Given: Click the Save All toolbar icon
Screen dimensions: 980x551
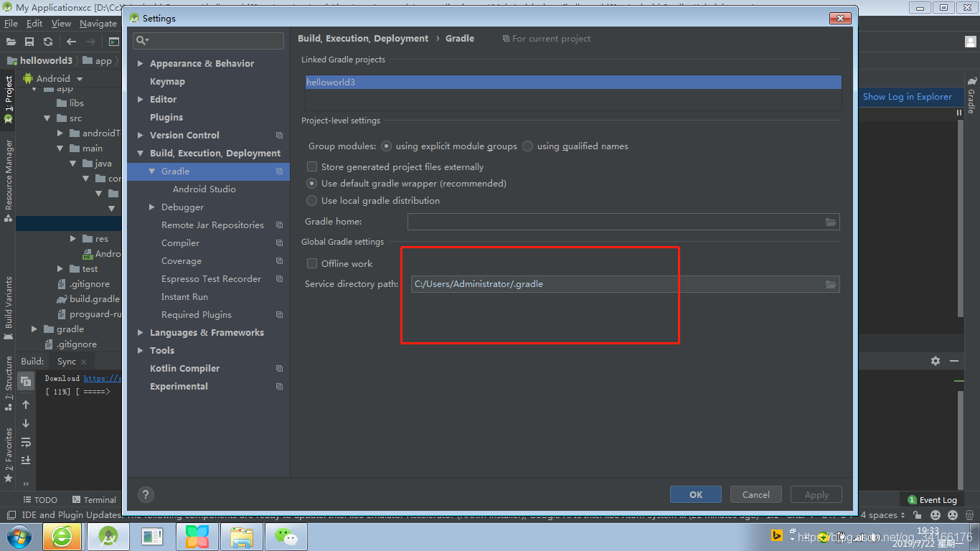Looking at the screenshot, I should tap(29, 42).
